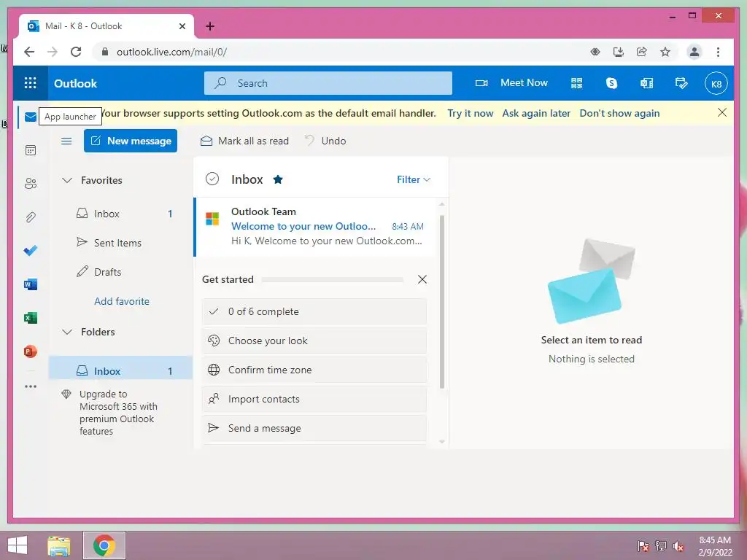Click in the Search box

tap(328, 83)
